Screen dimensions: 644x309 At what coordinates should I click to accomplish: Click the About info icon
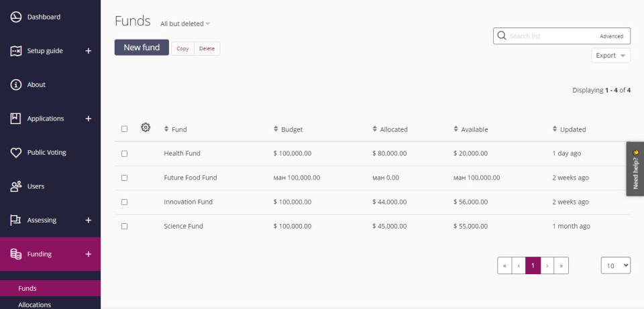[x=16, y=84]
